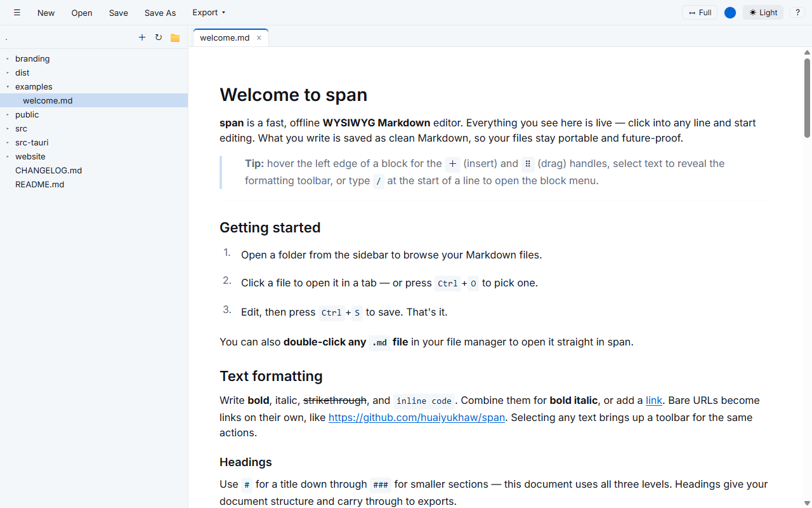The height and width of the screenshot is (508, 812).
Task: Click the website folder name
Action: (x=30, y=156)
